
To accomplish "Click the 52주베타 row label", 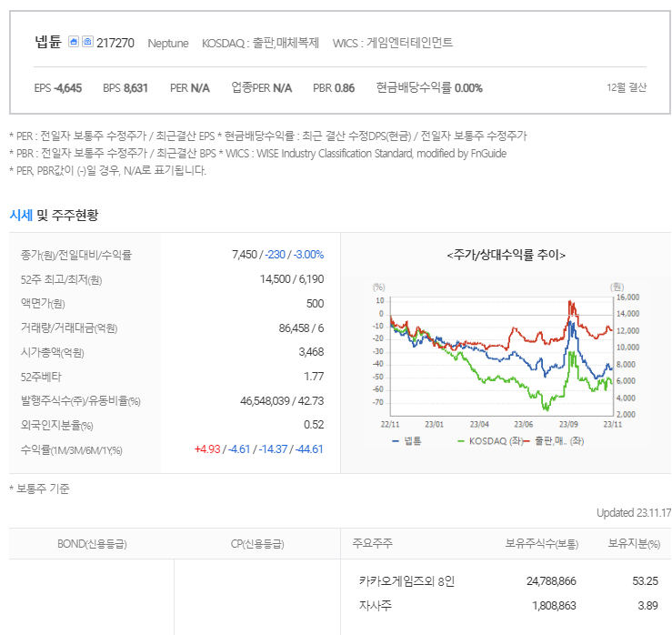I will pyautogui.click(x=41, y=377).
